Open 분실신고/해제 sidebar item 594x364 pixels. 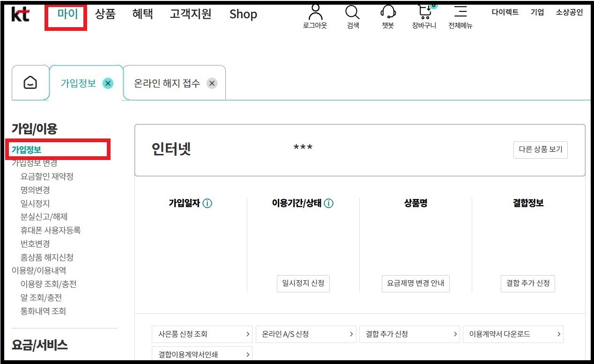point(44,217)
